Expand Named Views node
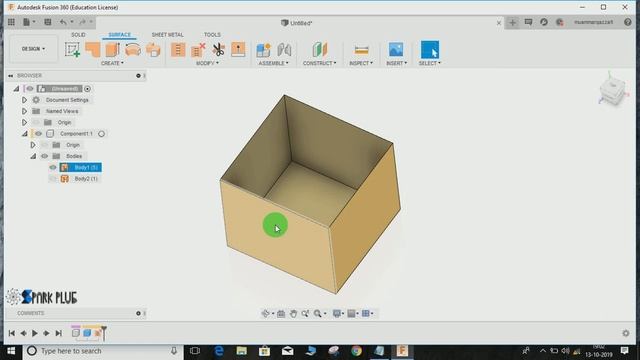Screen dimensions: 640x360 click(24, 111)
